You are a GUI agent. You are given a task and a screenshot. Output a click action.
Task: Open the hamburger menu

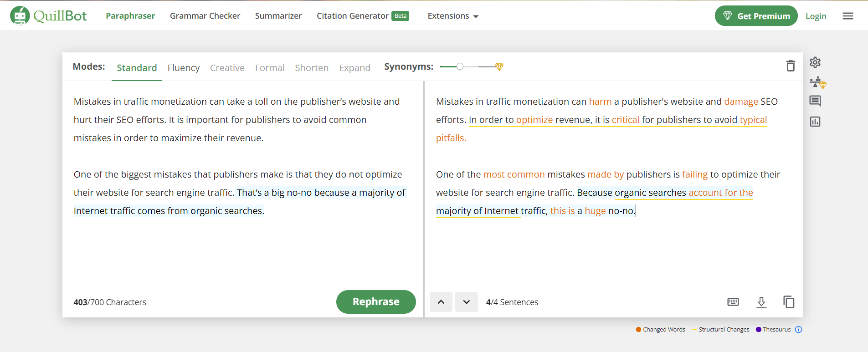coord(848,16)
